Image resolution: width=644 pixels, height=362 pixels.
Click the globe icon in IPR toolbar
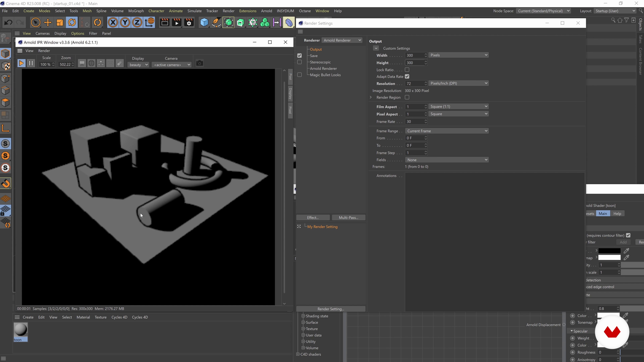click(92, 63)
